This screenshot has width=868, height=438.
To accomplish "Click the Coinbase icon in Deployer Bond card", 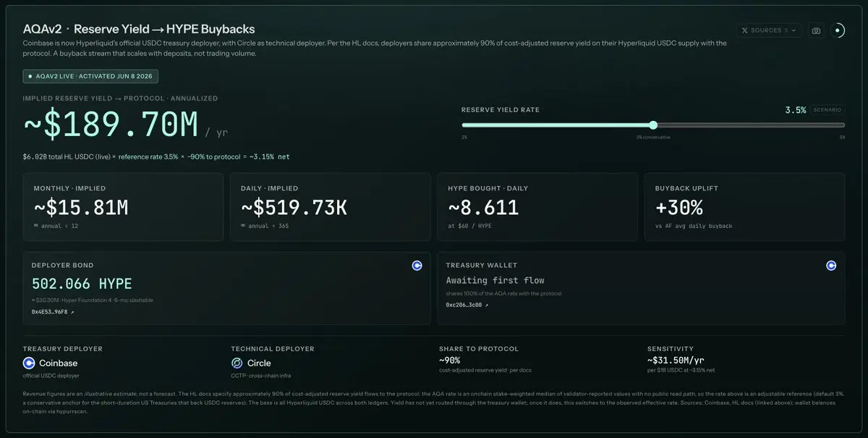I will 417,266.
